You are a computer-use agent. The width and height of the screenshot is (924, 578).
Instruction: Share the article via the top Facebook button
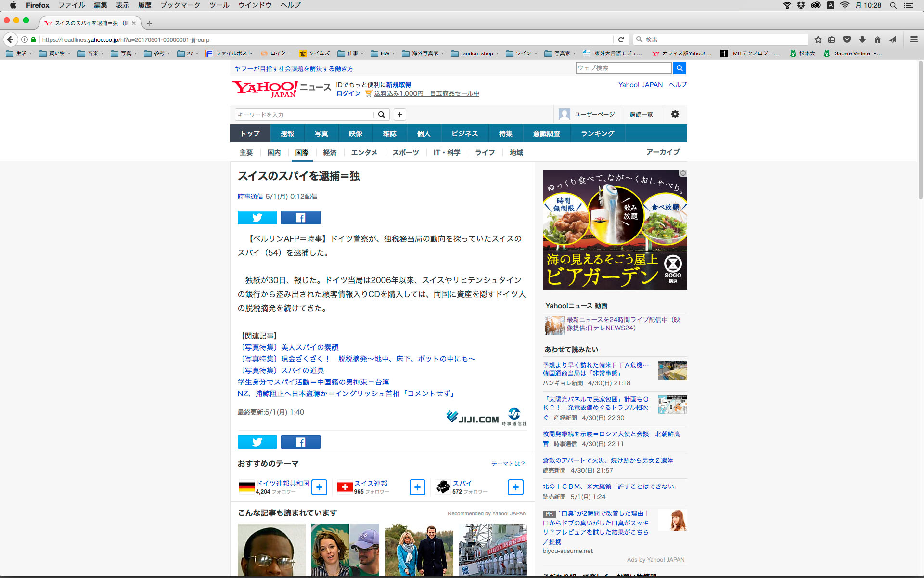pyautogui.click(x=300, y=218)
